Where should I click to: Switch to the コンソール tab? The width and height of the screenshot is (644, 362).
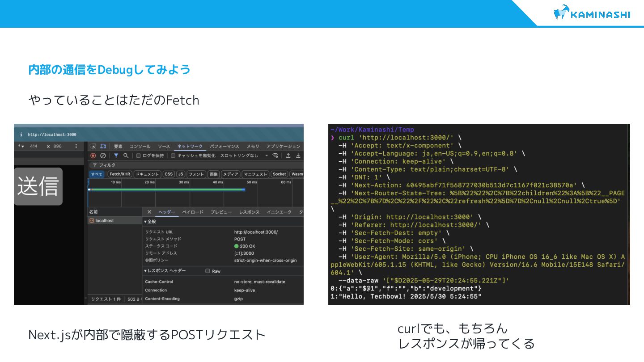140,146
